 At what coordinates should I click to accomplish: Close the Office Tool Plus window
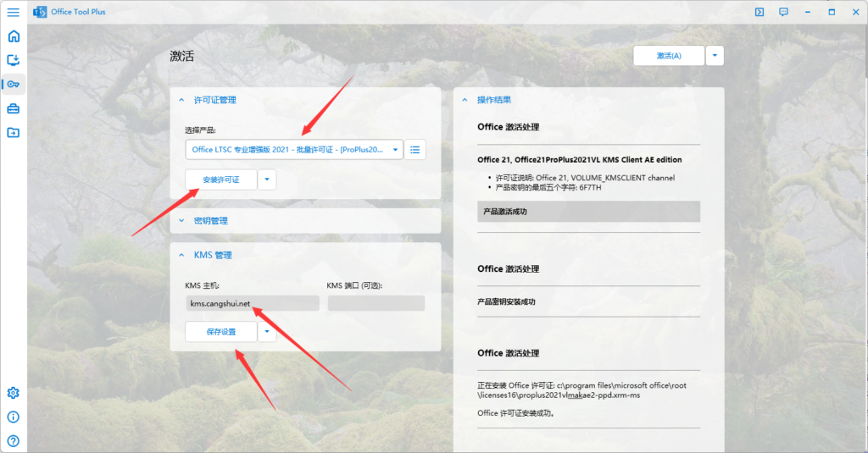(855, 12)
